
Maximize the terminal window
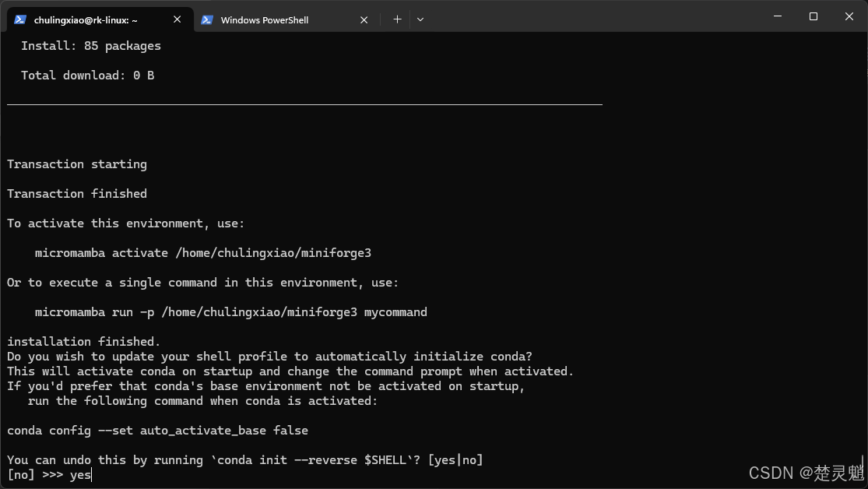pos(814,16)
